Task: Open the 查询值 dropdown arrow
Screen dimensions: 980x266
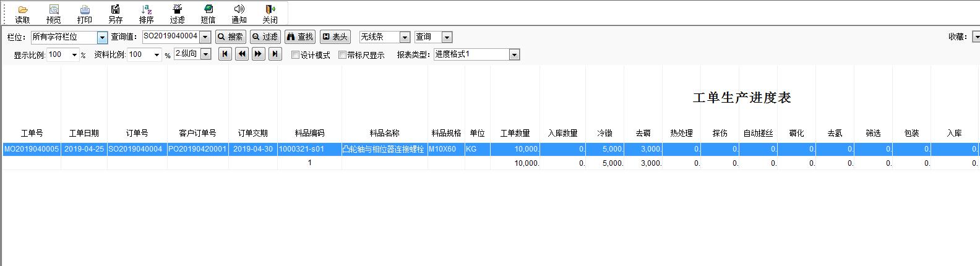Action: coord(205,38)
